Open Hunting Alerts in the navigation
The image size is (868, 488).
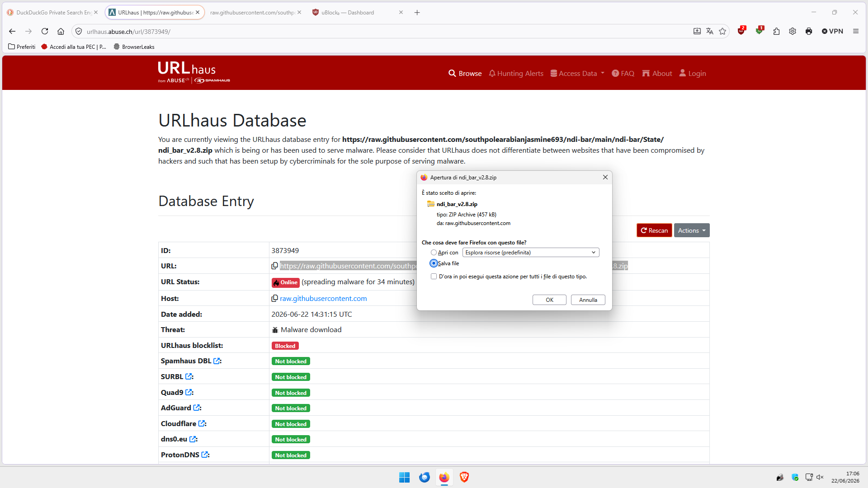coord(516,73)
